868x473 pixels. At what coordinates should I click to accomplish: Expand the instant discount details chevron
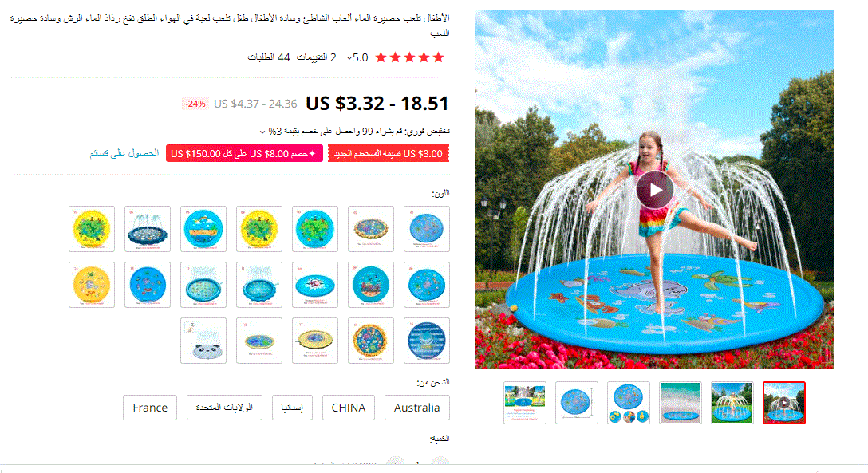(262, 132)
